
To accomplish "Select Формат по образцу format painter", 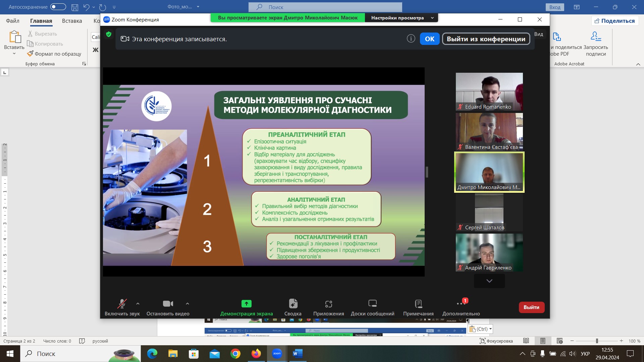I will (54, 54).
